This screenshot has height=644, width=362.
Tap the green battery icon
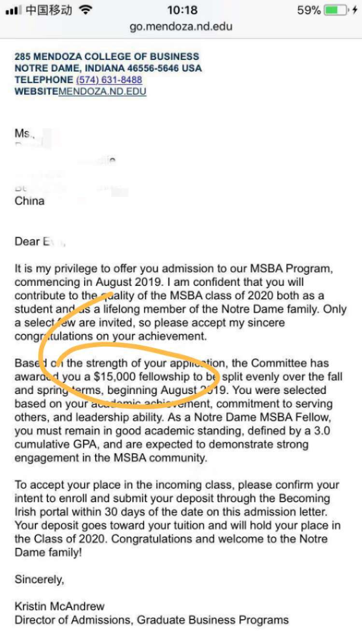(x=335, y=10)
